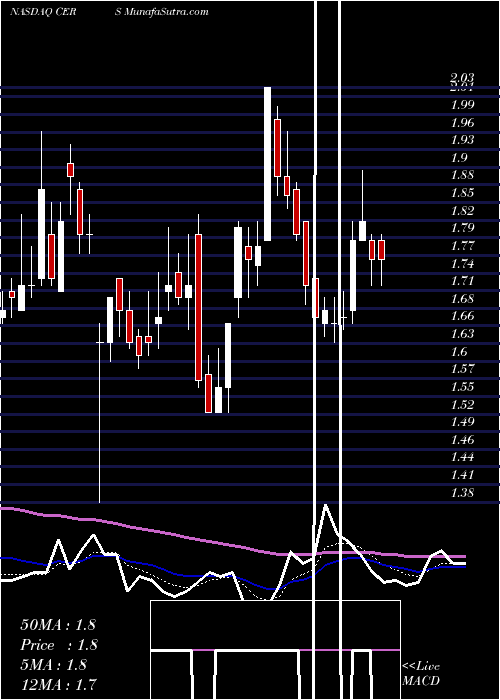Click the 1.71 price axis label

[x=462, y=281]
